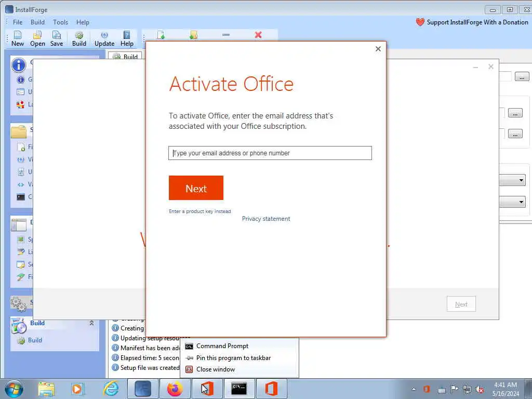Click the heart donation icon
This screenshot has width=532, height=399.
coord(420,22)
